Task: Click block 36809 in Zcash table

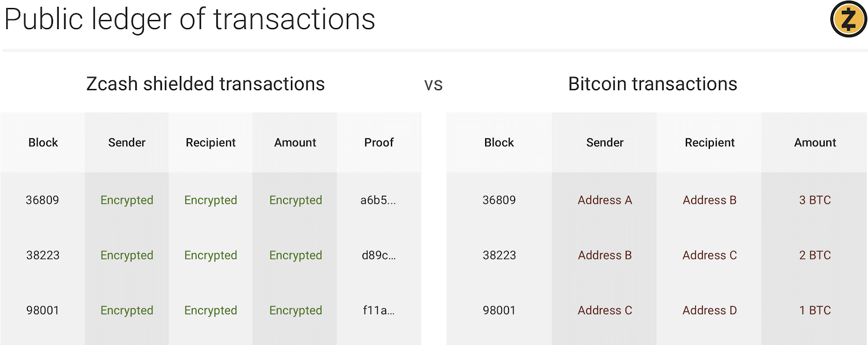Action: (x=42, y=200)
